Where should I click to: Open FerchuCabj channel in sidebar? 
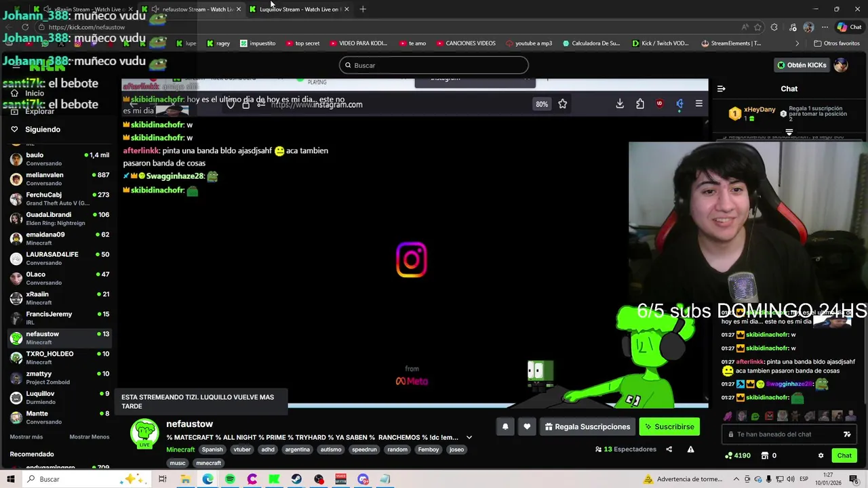point(60,199)
